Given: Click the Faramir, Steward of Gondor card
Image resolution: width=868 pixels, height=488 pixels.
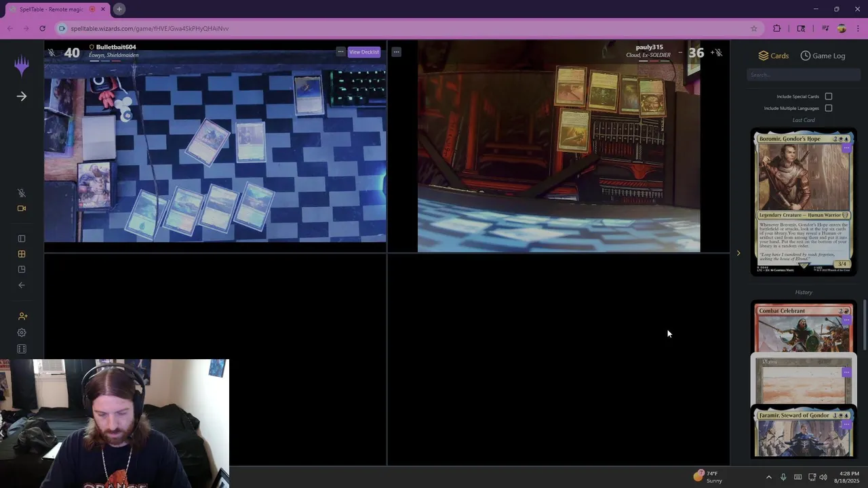Looking at the screenshot, I should (804, 432).
